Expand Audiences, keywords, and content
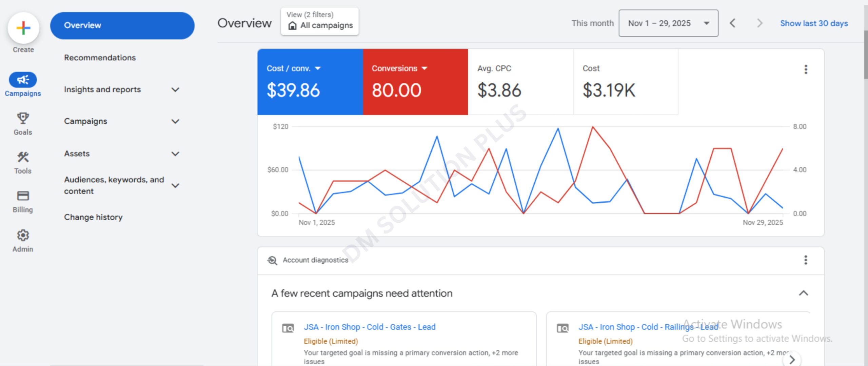This screenshot has width=868, height=366. [175, 185]
